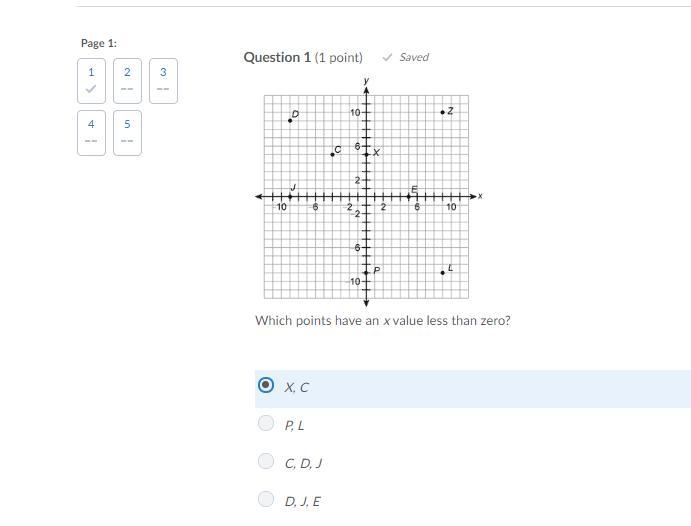Click the question text about x value
The height and width of the screenshot is (526, 691).
pyautogui.click(x=382, y=321)
